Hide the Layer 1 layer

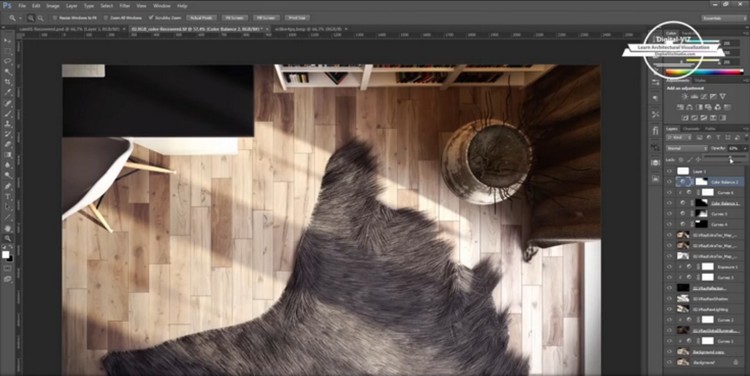coord(669,171)
